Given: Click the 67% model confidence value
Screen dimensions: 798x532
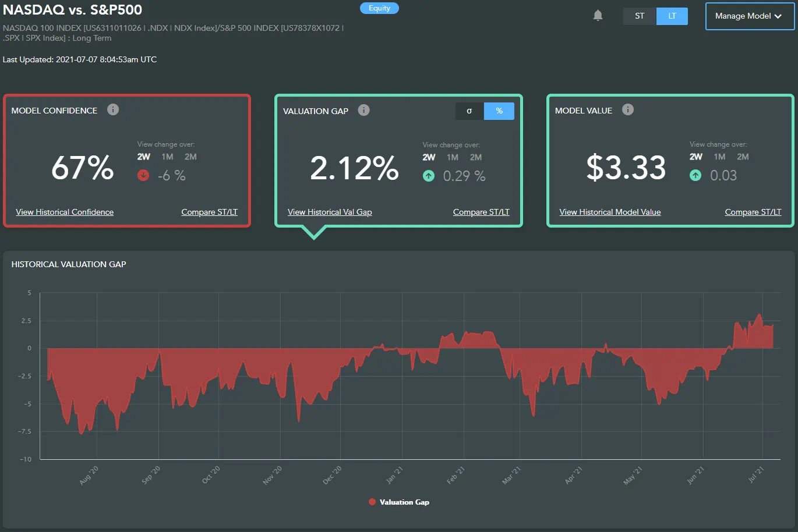Looking at the screenshot, I should pyautogui.click(x=83, y=168).
